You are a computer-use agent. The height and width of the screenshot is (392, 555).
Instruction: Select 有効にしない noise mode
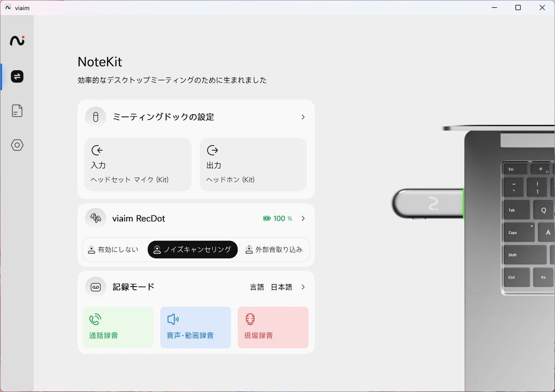113,250
